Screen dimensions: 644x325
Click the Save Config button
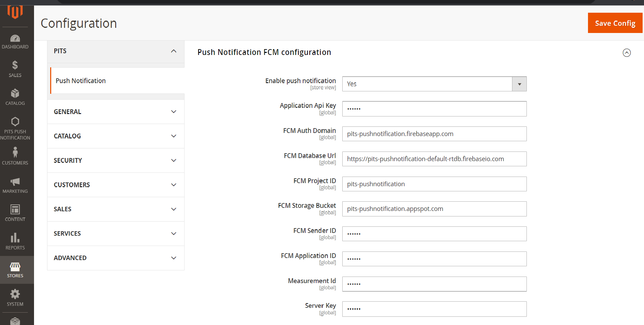[x=615, y=23]
